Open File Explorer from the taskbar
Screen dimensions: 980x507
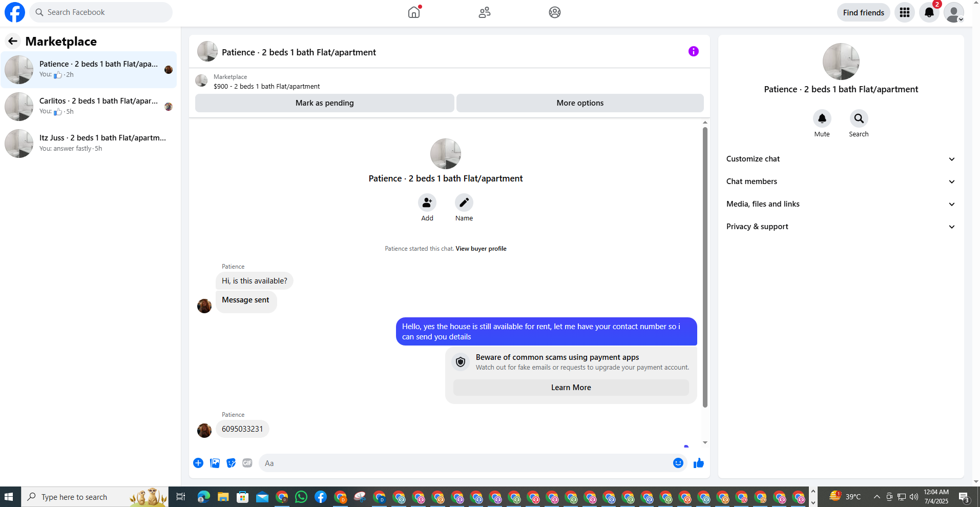(223, 497)
